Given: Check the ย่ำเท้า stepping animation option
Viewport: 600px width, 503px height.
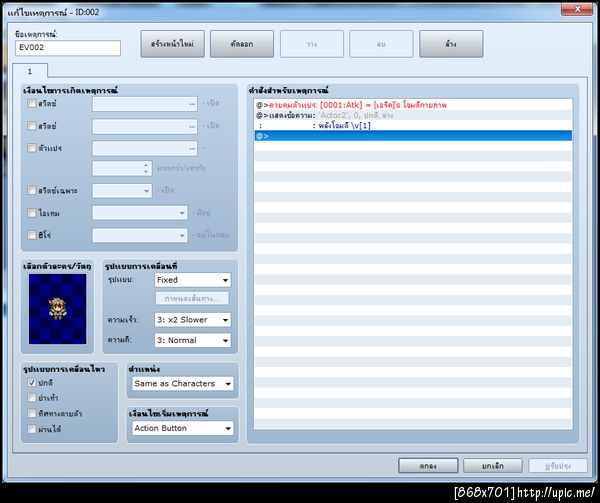Looking at the screenshot, I should pyautogui.click(x=32, y=398).
